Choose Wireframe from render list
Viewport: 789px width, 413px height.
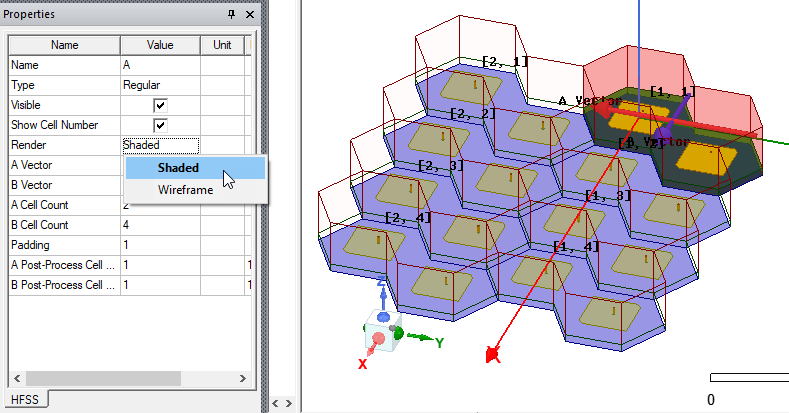pos(195,190)
